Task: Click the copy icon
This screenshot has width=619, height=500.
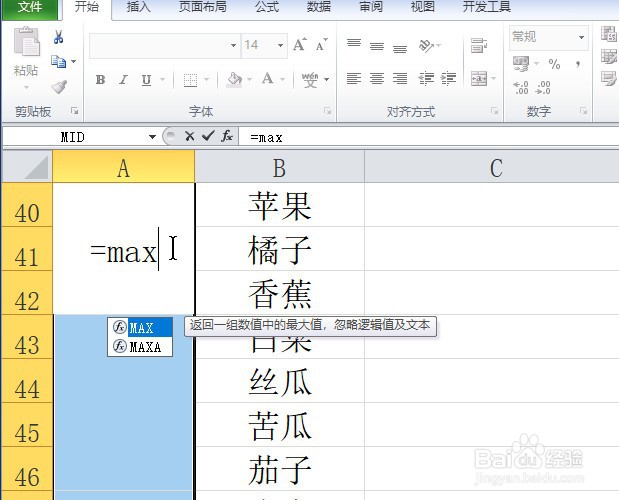Action: pos(58,62)
